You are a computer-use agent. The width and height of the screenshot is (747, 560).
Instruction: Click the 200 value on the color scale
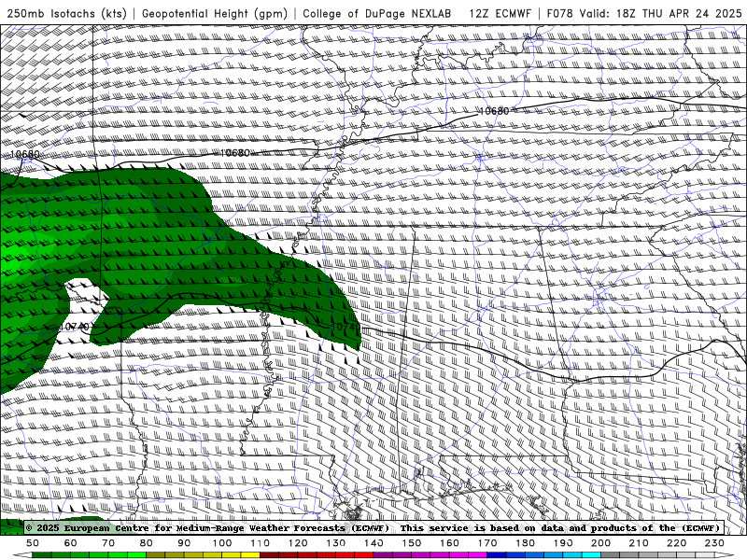pyautogui.click(x=600, y=543)
